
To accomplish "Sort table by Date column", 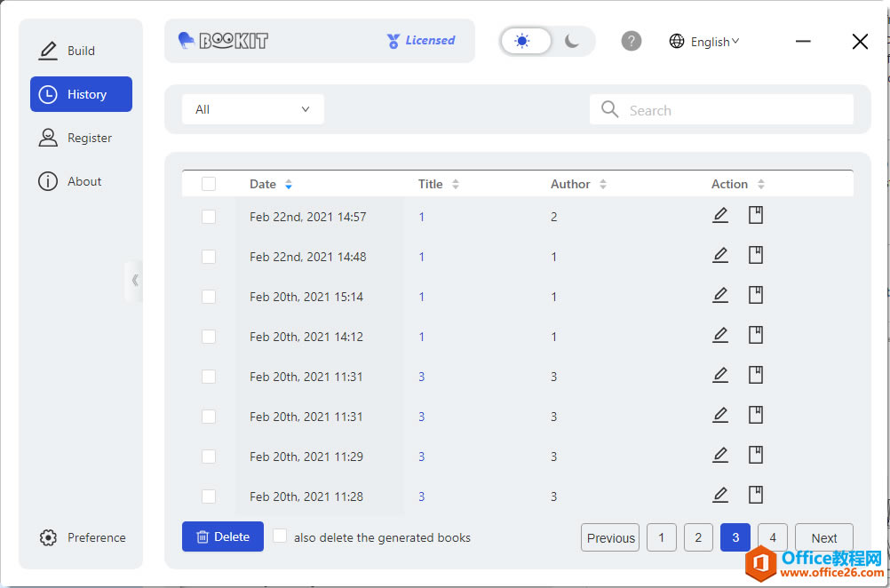I will (289, 184).
